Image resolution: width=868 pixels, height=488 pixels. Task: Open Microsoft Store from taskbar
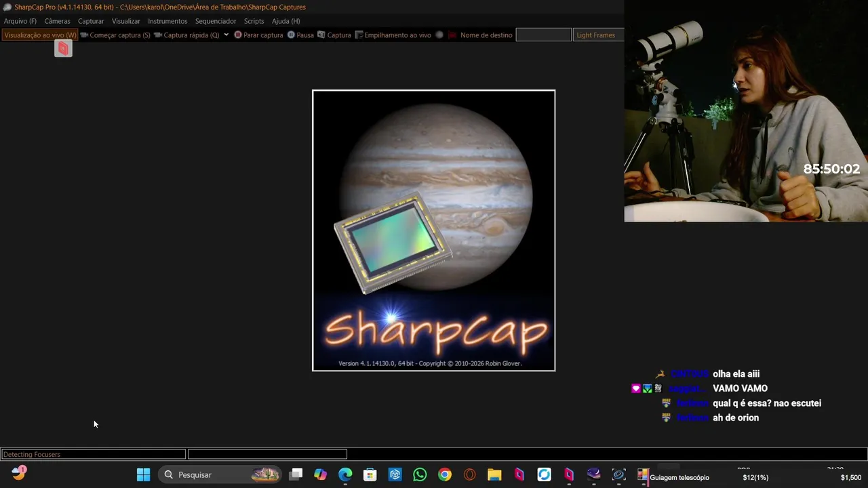370,474
